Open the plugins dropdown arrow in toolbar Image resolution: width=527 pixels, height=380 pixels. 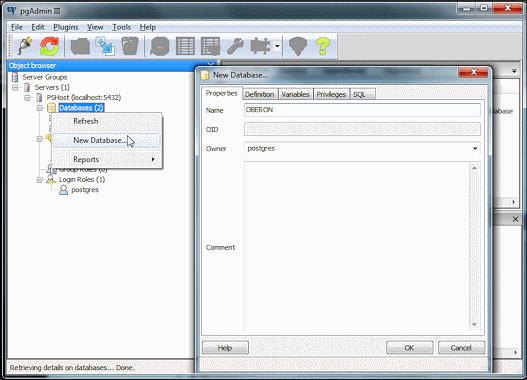(277, 46)
